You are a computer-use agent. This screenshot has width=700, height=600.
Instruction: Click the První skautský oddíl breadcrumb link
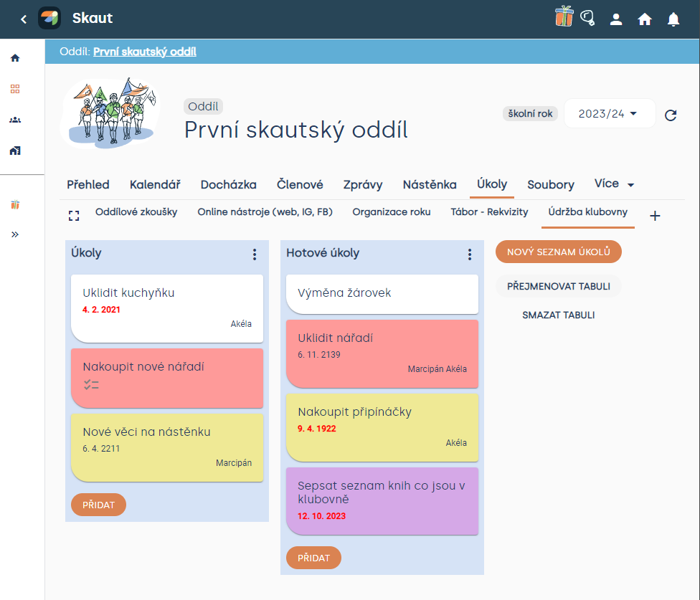click(145, 52)
